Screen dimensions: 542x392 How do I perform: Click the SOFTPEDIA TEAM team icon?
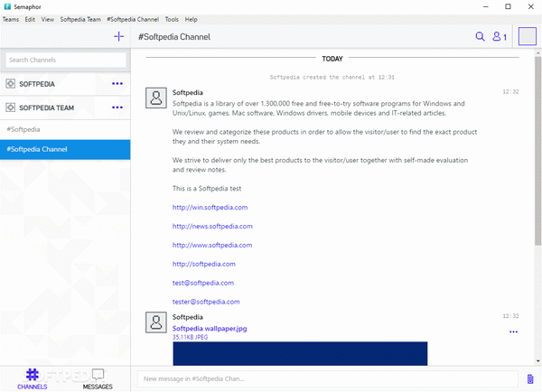[10, 107]
